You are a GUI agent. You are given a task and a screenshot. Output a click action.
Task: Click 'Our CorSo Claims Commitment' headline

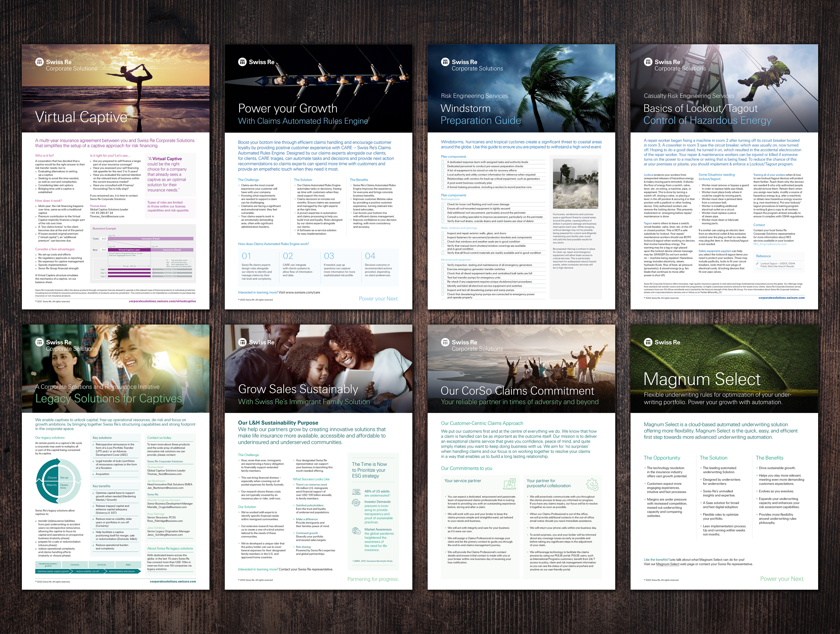[517, 391]
